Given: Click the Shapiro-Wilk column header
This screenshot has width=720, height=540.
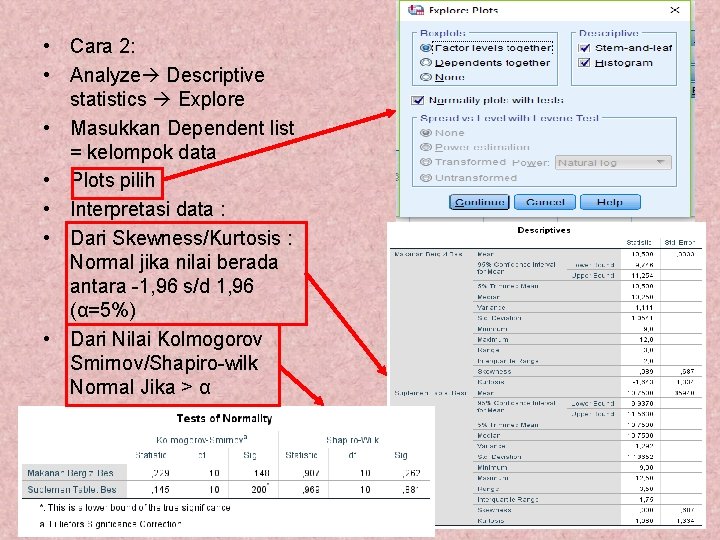Looking at the screenshot, I should pyautogui.click(x=352, y=440).
